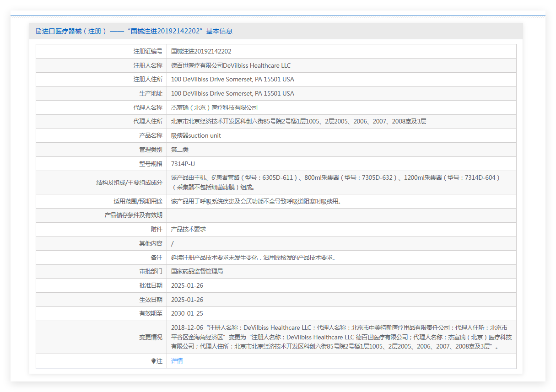Select the 2018-12-06 change record text

coord(341,337)
